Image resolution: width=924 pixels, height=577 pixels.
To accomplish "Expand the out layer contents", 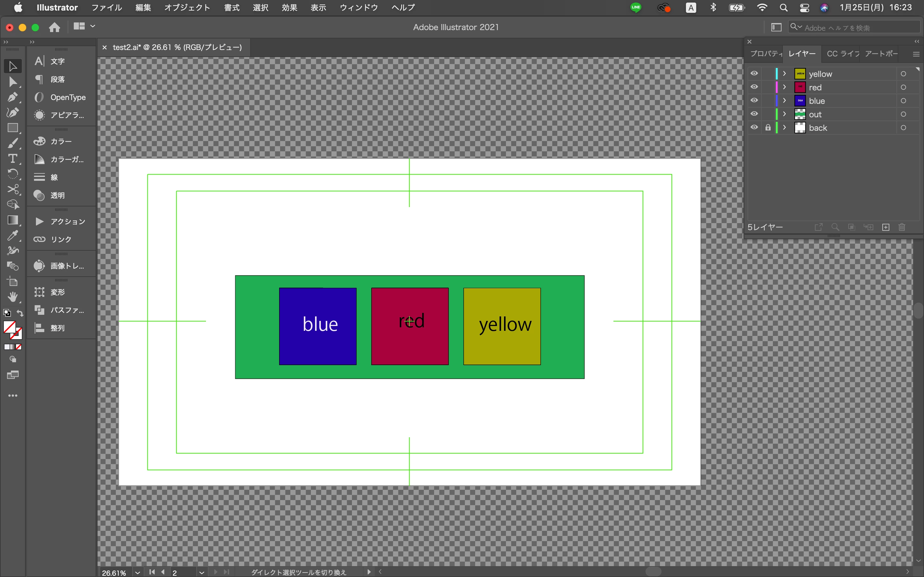I will (785, 114).
